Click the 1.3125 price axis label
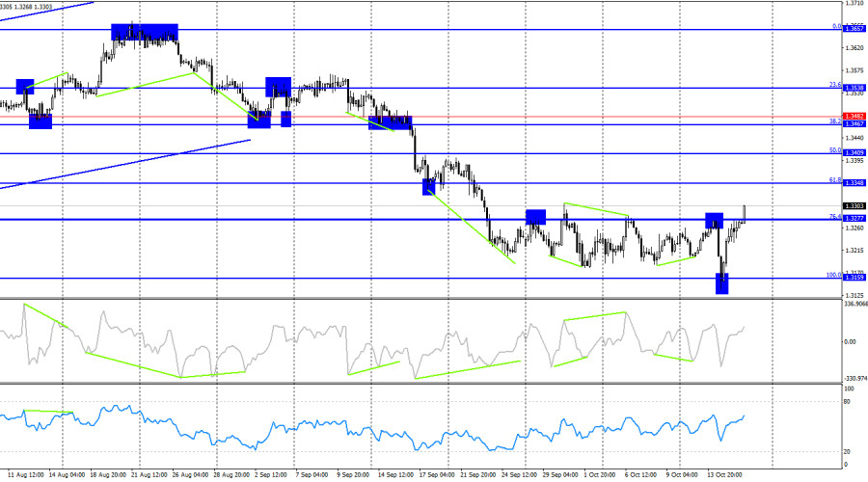Image resolution: width=868 pixels, height=482 pixels. pos(854,295)
